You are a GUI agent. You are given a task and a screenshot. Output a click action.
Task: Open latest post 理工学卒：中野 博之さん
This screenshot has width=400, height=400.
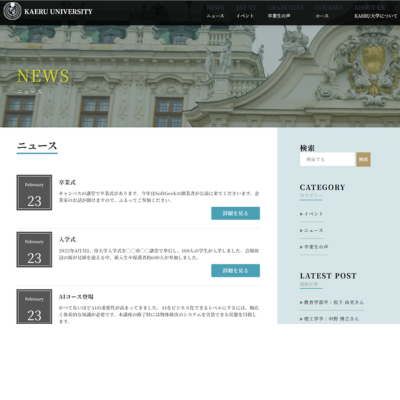click(x=330, y=319)
